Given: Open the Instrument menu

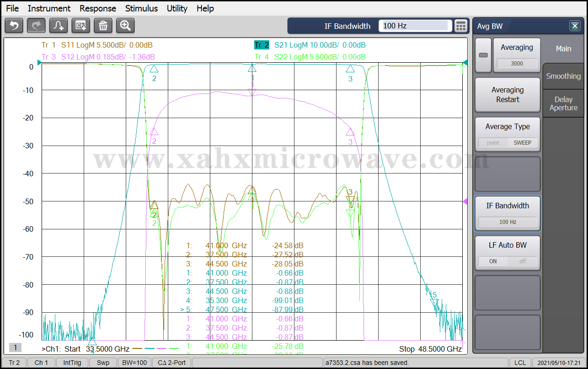Looking at the screenshot, I should coord(49,8).
